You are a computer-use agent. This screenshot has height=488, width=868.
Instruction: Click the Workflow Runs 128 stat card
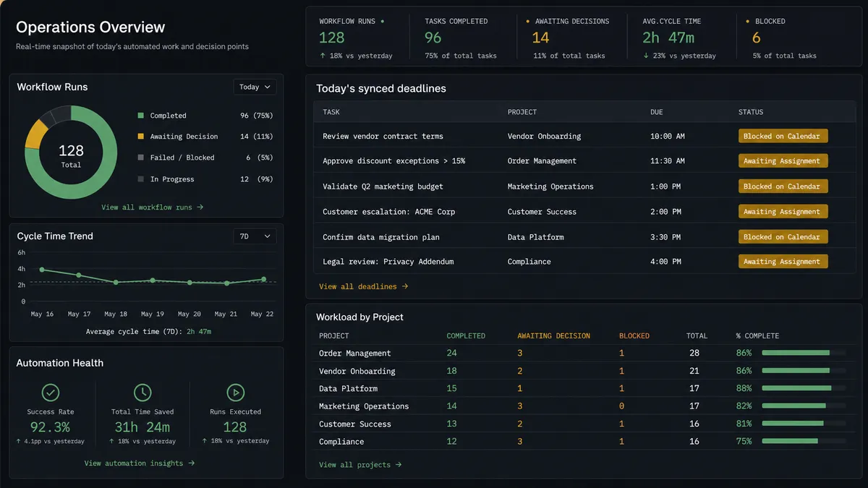tap(357, 38)
